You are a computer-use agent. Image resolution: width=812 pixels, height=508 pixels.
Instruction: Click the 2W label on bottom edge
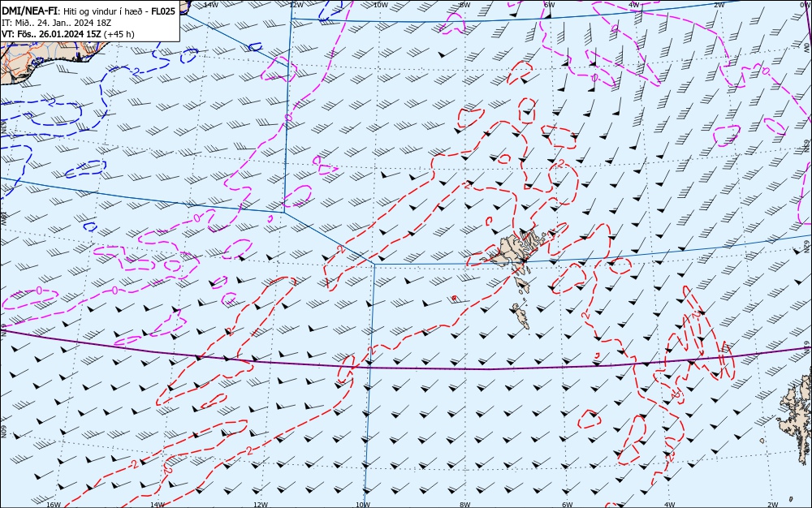773,505
